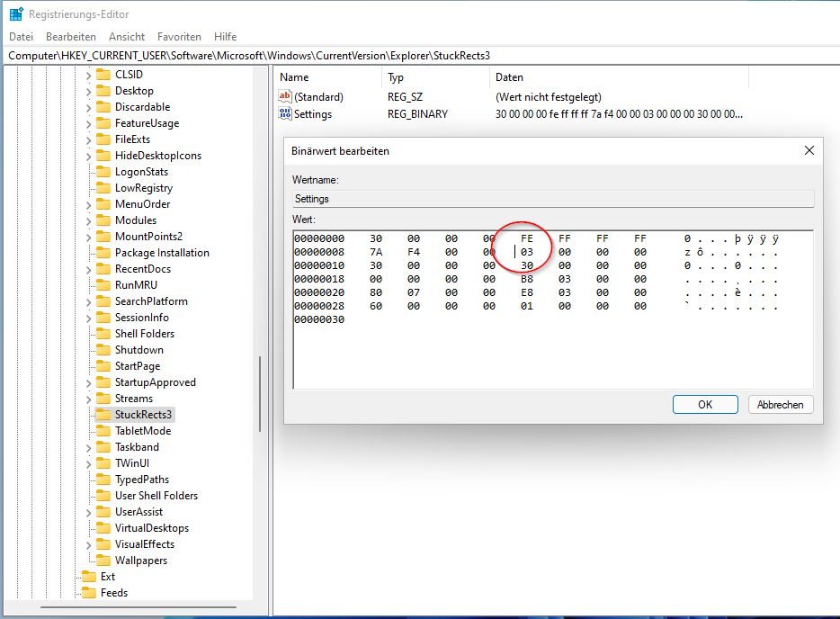Click the StuckRects3 folder icon
The width and height of the screenshot is (840, 619).
[103, 415]
